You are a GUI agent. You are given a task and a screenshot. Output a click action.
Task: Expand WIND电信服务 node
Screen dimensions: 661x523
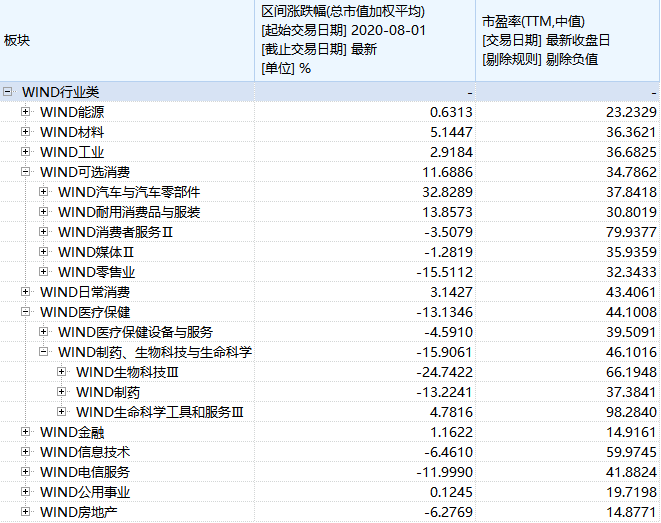tap(25, 472)
